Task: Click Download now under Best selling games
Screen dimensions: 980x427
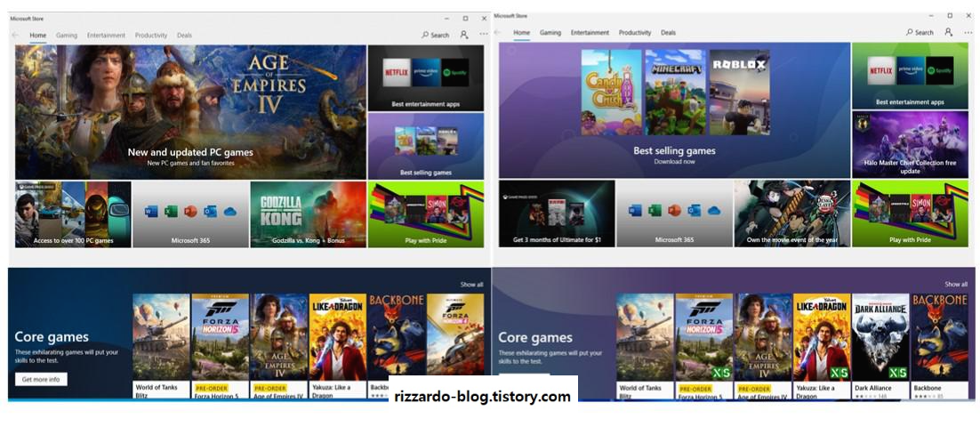Action: pos(674,162)
